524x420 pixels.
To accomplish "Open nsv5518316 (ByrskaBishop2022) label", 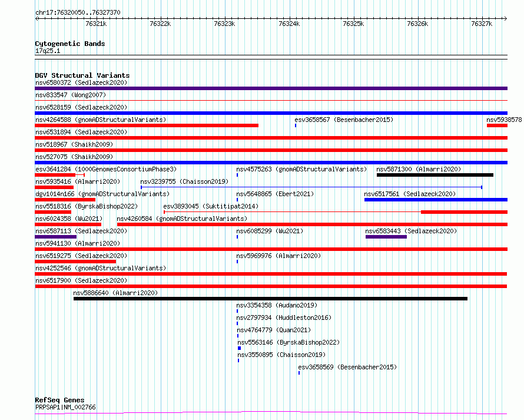I will (x=86, y=206).
